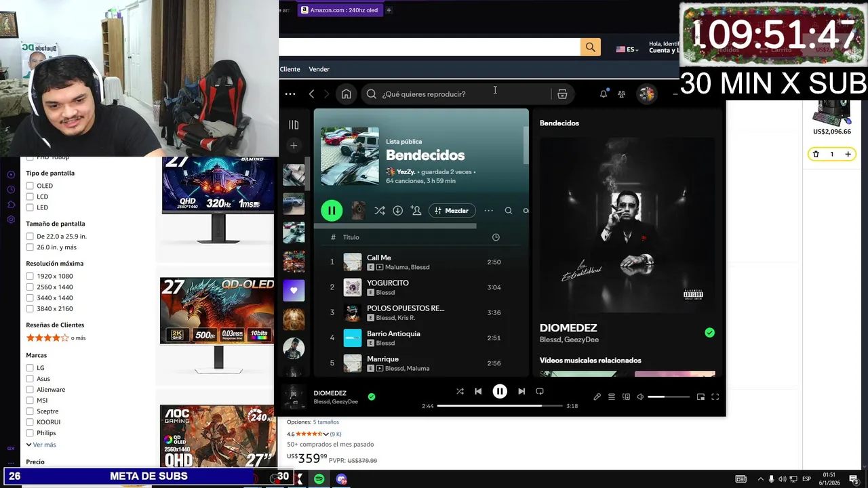
Task: Create new playlist with plus icon
Action: (x=294, y=145)
